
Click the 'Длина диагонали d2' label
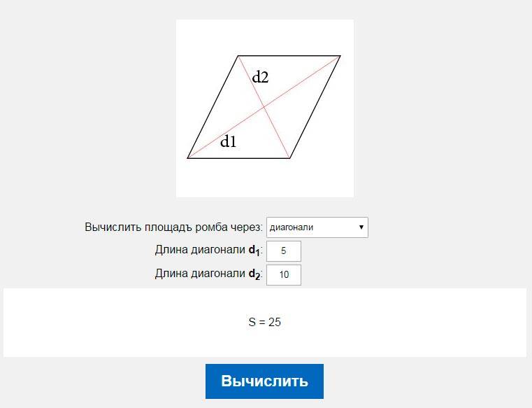pyautogui.click(x=208, y=274)
